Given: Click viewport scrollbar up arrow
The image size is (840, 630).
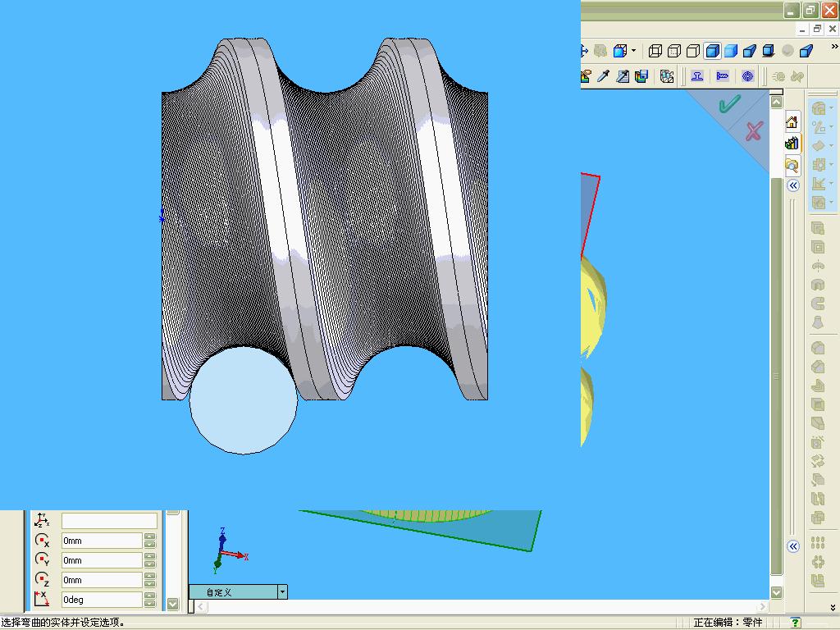Looking at the screenshot, I should click(x=776, y=103).
